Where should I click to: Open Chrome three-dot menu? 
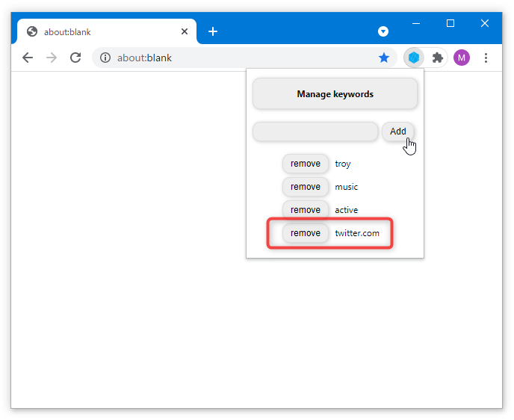click(486, 58)
